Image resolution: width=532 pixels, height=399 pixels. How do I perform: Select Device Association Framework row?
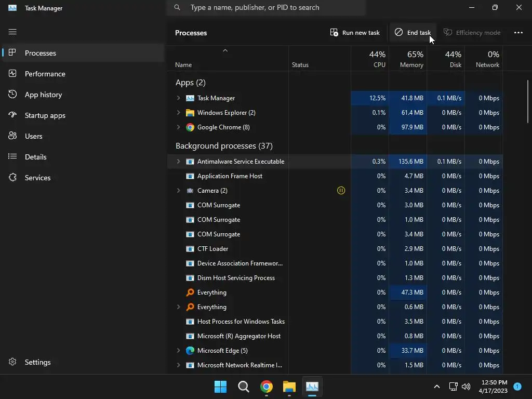pos(335,263)
